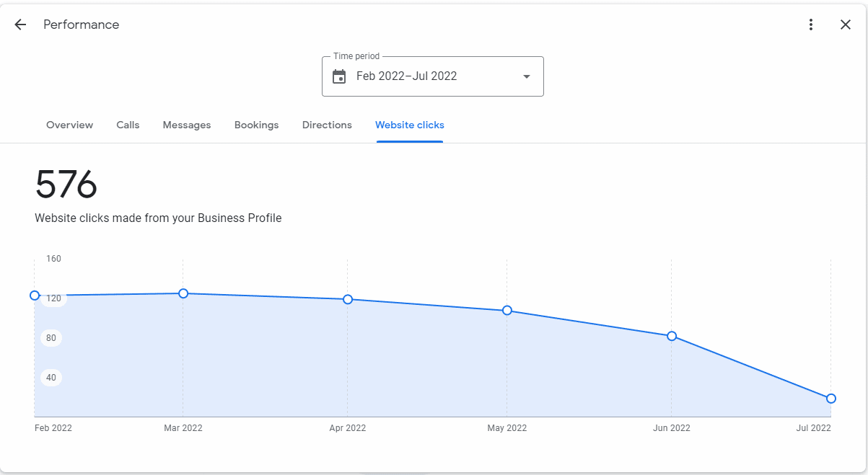The image size is (868, 475).
Task: Open the three-dot more options menu
Action: 811,25
